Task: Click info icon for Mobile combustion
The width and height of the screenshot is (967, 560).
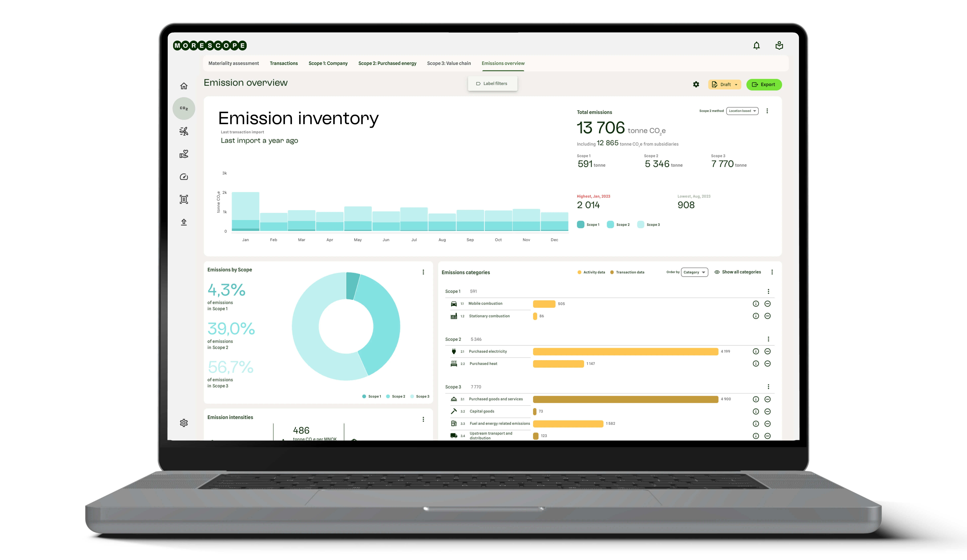Action: 756,304
